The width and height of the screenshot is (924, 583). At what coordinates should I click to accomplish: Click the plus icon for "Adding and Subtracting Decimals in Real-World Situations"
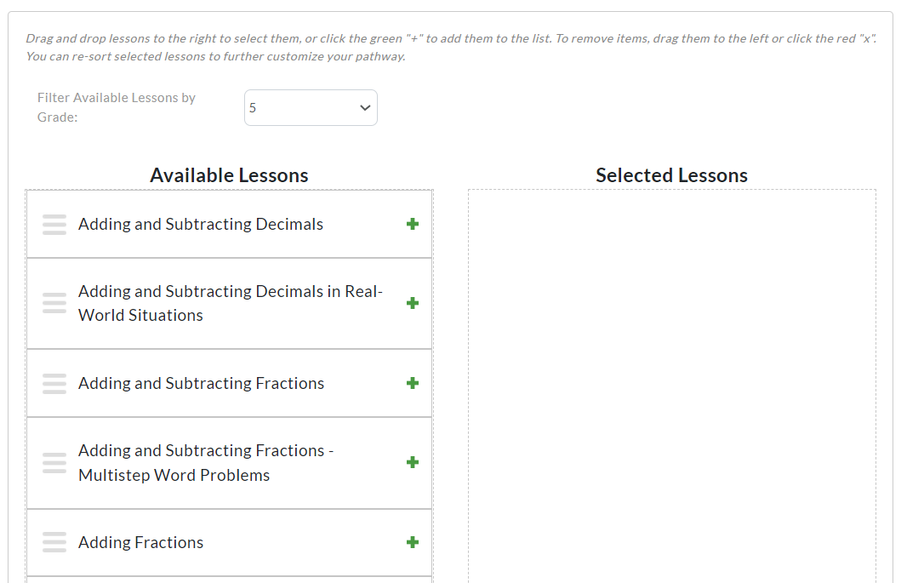[412, 302]
